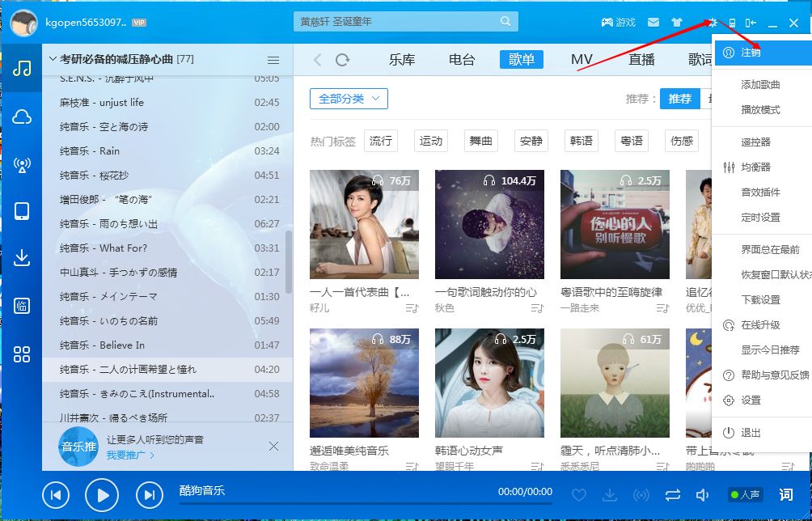Screen dimensions: 812x521
Task: Toggle the desktop lyrics 词 button
Action: 785,494
